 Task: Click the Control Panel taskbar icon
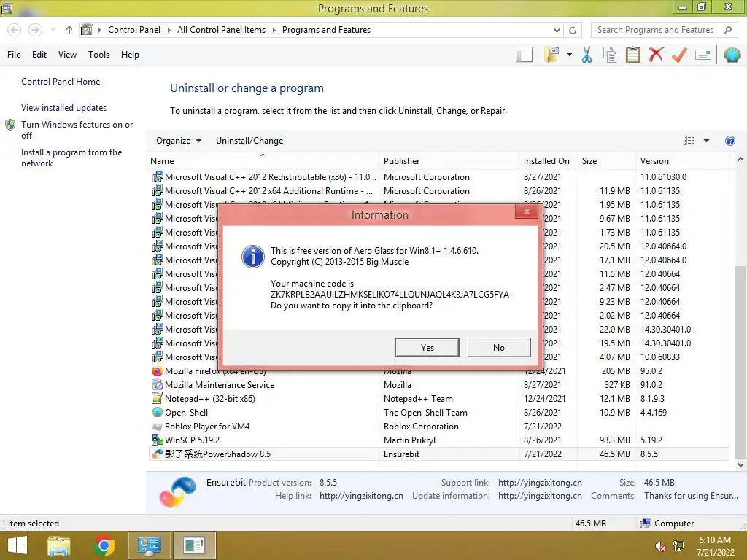tap(149, 545)
